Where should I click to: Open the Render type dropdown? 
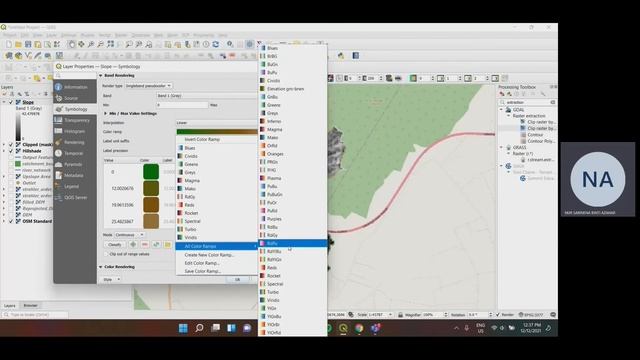pyautogui.click(x=148, y=86)
